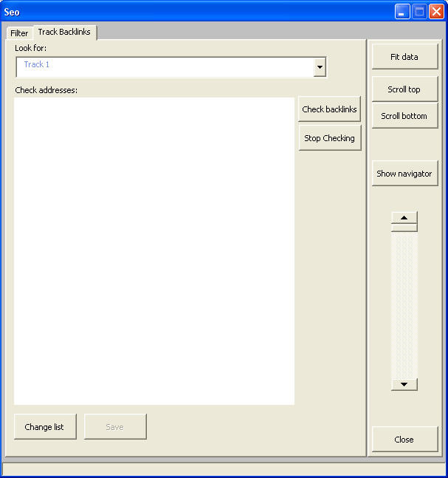This screenshot has width=448, height=478.
Task: Click the Scroll top button
Action: pyautogui.click(x=404, y=89)
